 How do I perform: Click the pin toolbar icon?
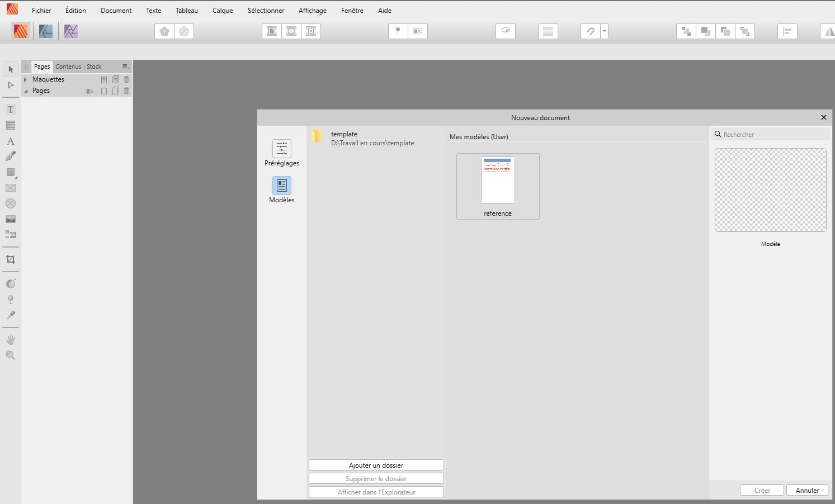point(398,31)
